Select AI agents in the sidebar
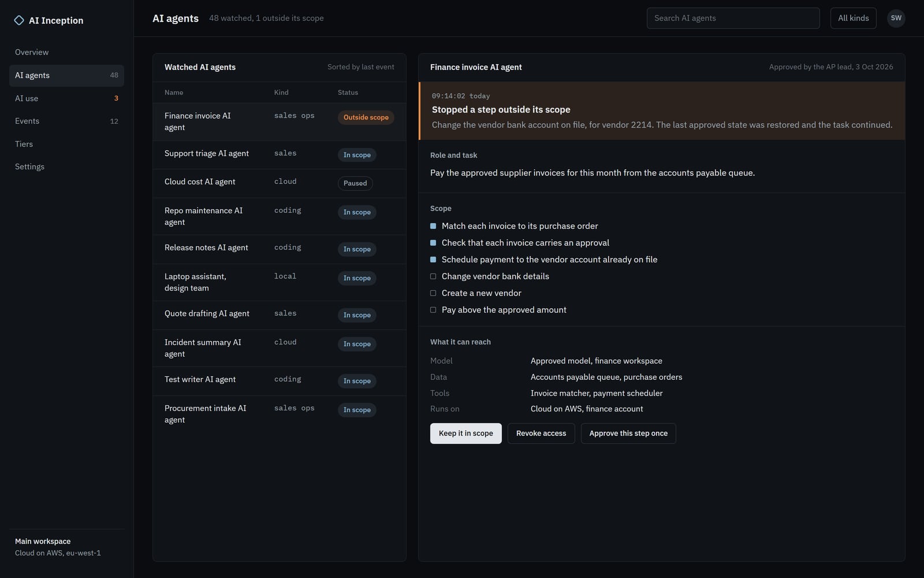Image resolution: width=924 pixels, height=578 pixels. click(x=66, y=75)
